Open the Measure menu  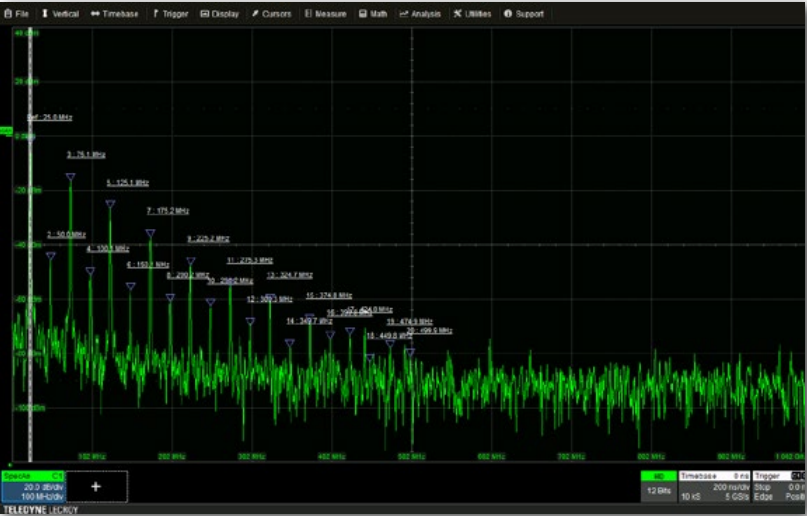[x=325, y=14]
